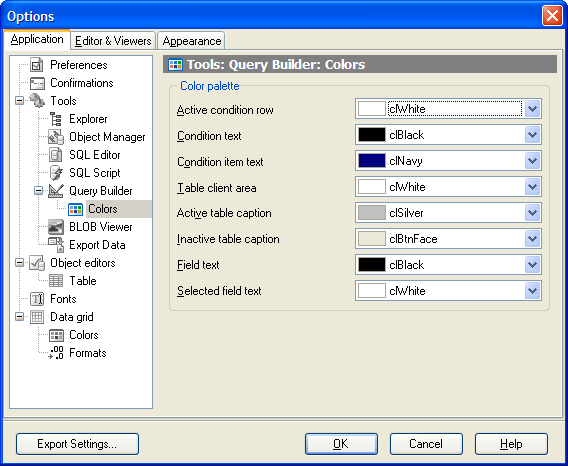Select the Fonts icon in the tree

tap(37, 299)
